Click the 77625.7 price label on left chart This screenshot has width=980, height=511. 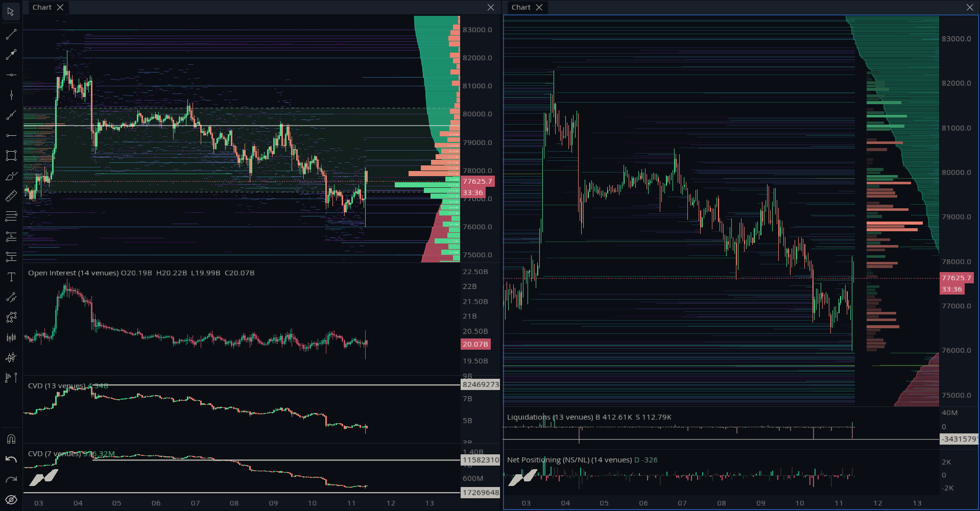pyautogui.click(x=477, y=181)
